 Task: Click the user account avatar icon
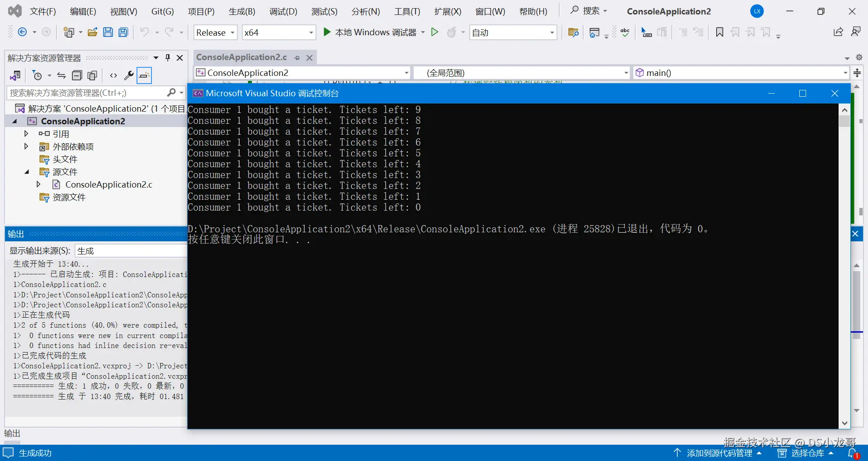click(757, 11)
